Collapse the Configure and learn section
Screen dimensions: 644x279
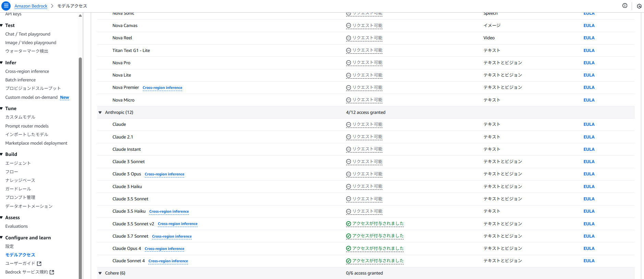[2, 238]
